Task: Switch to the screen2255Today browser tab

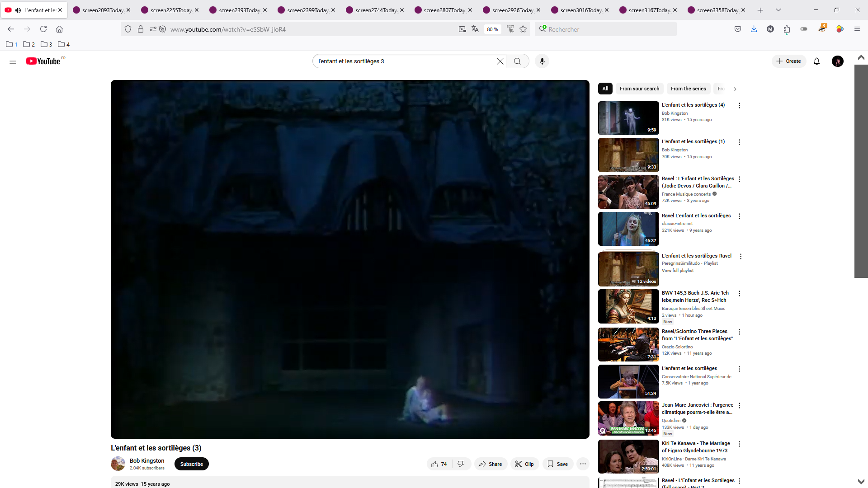Action: pos(171,10)
